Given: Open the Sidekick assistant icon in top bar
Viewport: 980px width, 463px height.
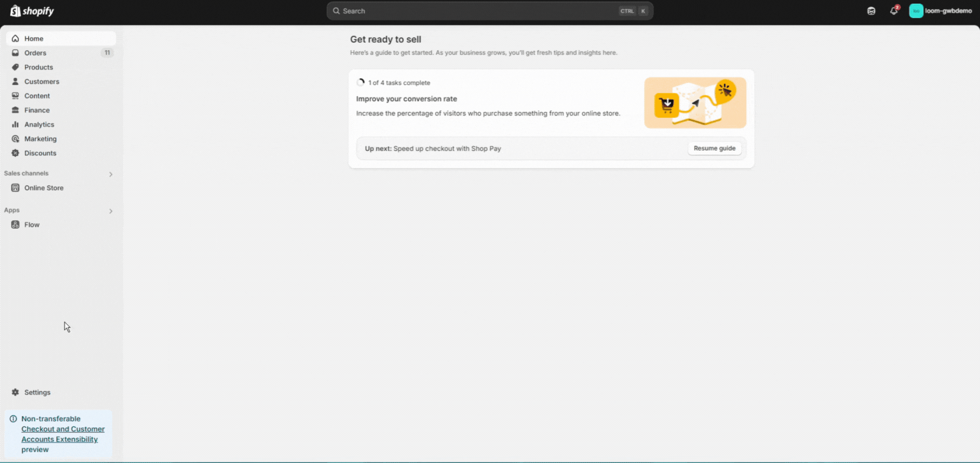Looking at the screenshot, I should point(871,11).
